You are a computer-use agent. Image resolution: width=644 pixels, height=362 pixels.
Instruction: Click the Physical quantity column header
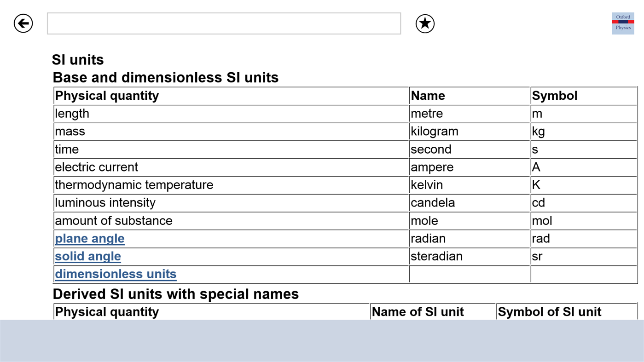coord(107,95)
